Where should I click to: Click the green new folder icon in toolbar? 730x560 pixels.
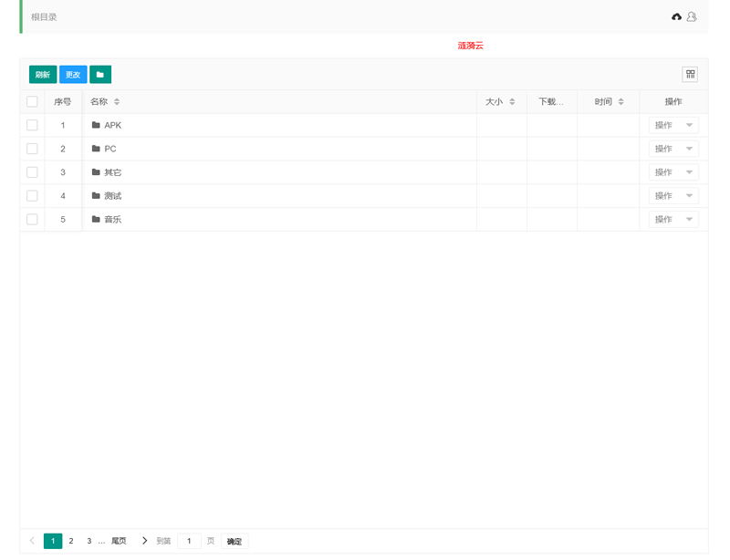99,74
